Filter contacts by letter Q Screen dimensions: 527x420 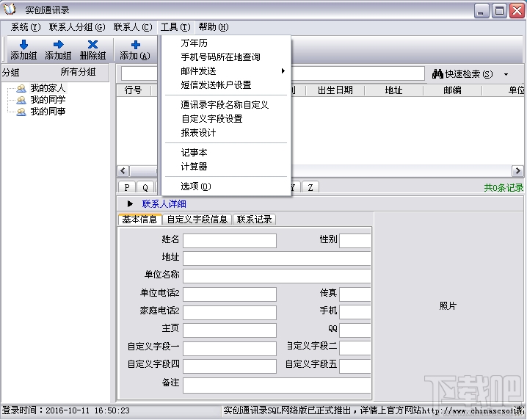[145, 187]
